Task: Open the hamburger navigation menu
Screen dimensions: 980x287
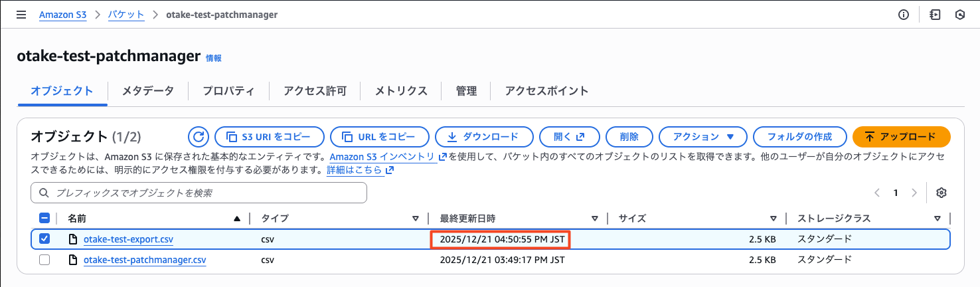Action: click(21, 15)
